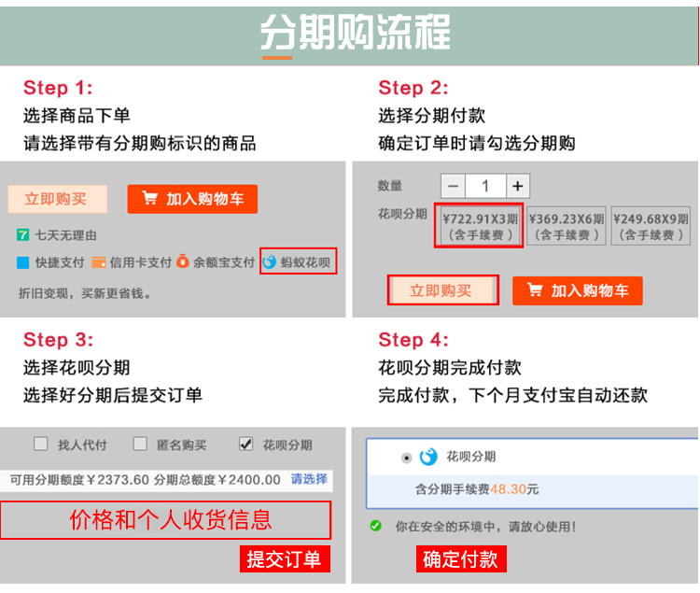This screenshot has width=700, height=593.
Task: Click 含分期手续费48.30元 text
Action: coord(477,489)
